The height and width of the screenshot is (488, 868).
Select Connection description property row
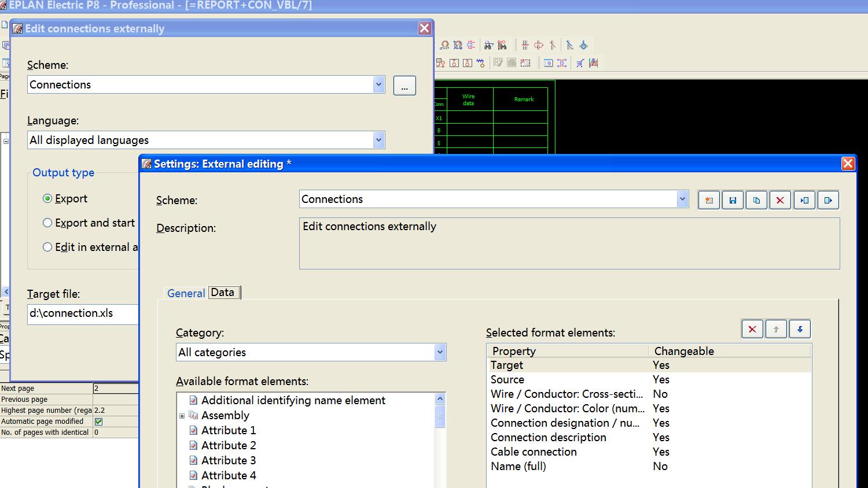coord(649,438)
